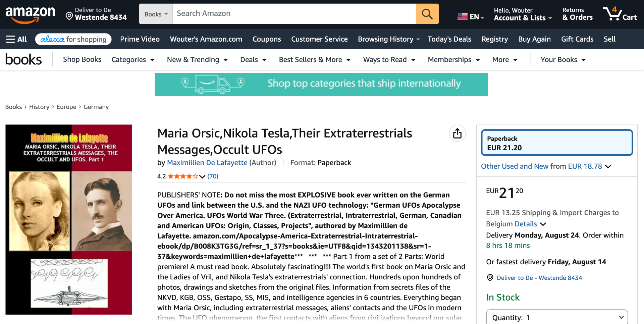This screenshot has height=324, width=644.
Task: Click the History breadcrumb link
Action: click(39, 107)
